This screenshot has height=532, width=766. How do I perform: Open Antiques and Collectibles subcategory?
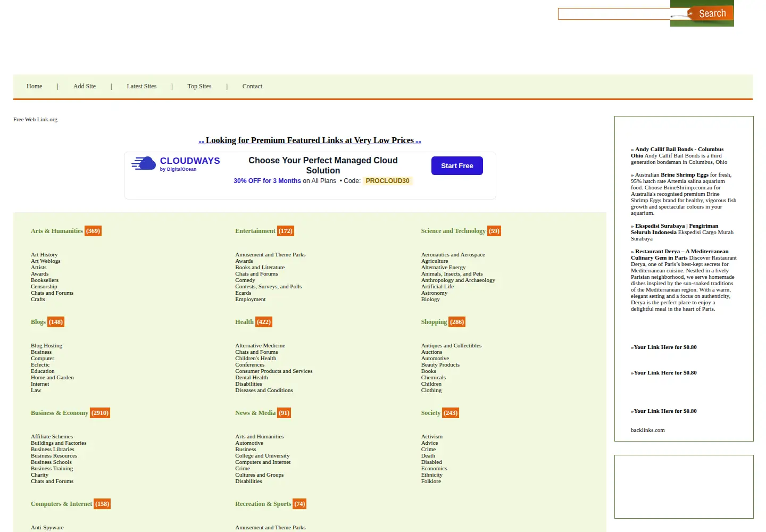point(452,346)
